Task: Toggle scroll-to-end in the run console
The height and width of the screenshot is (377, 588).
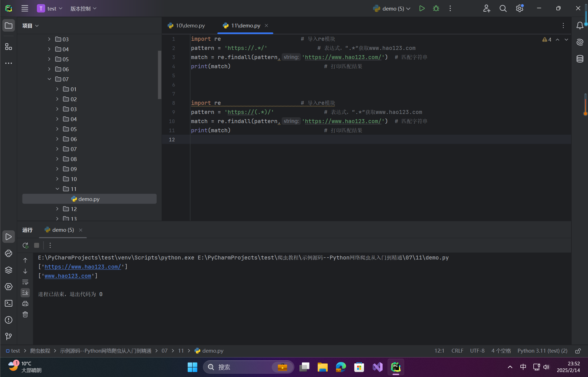Action: coord(25,293)
